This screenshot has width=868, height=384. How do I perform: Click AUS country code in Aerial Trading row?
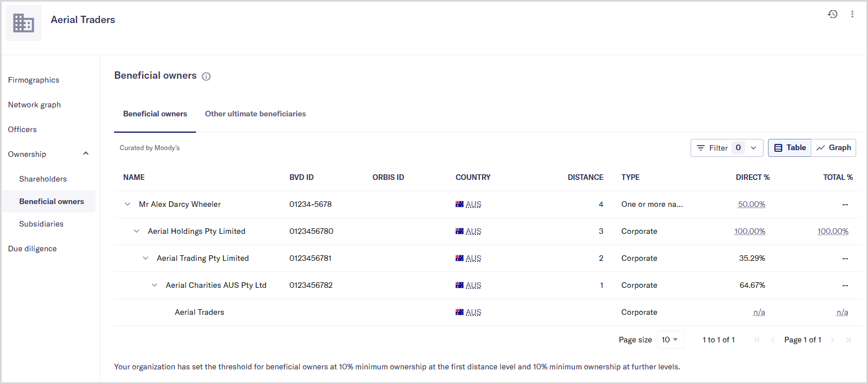474,258
